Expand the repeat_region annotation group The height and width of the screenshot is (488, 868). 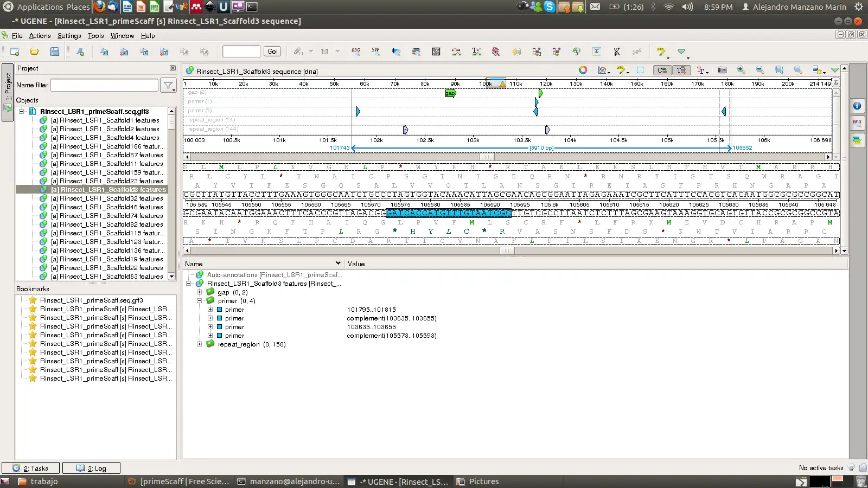click(200, 344)
